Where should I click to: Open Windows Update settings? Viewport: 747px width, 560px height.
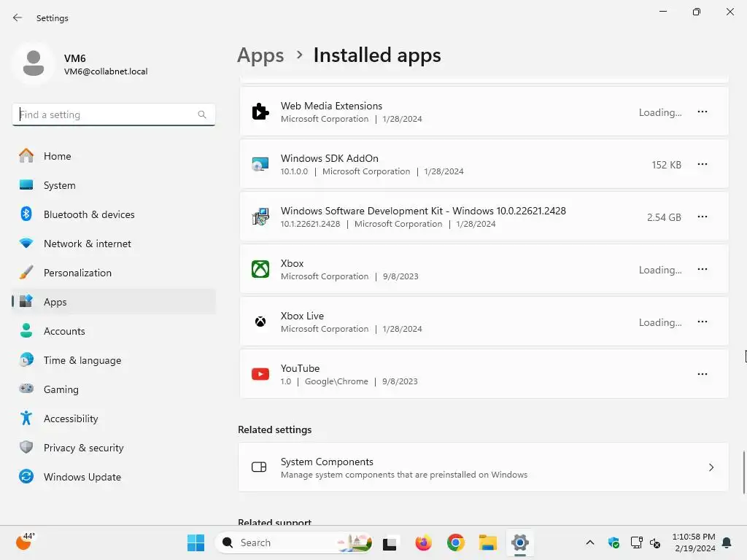point(113,477)
